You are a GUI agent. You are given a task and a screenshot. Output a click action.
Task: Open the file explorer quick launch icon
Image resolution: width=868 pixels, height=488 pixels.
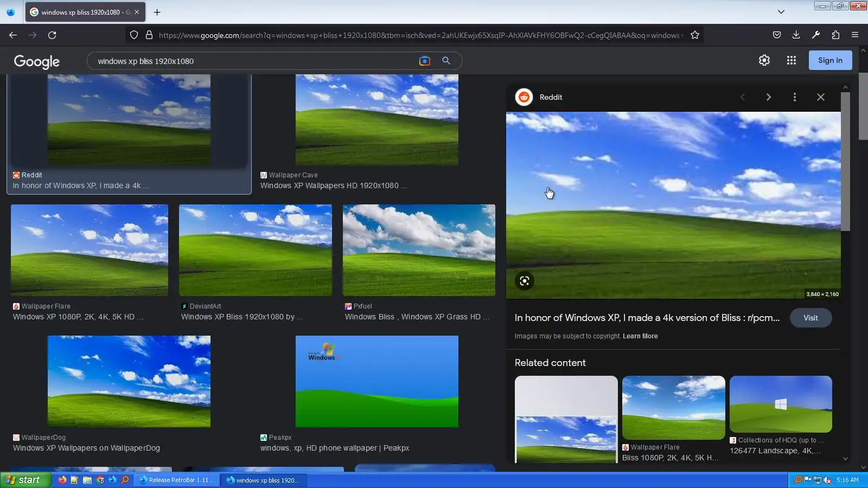87,480
